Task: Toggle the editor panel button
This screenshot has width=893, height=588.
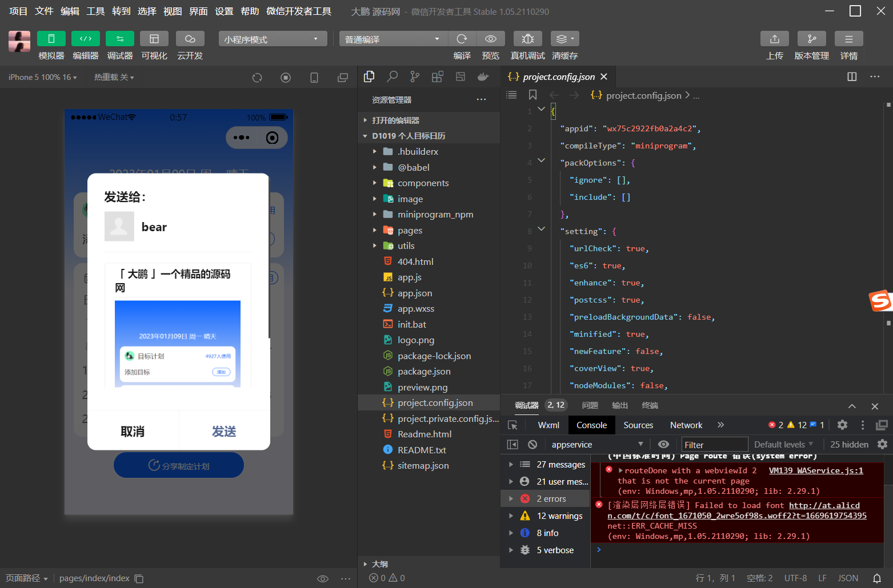Action: (85, 39)
